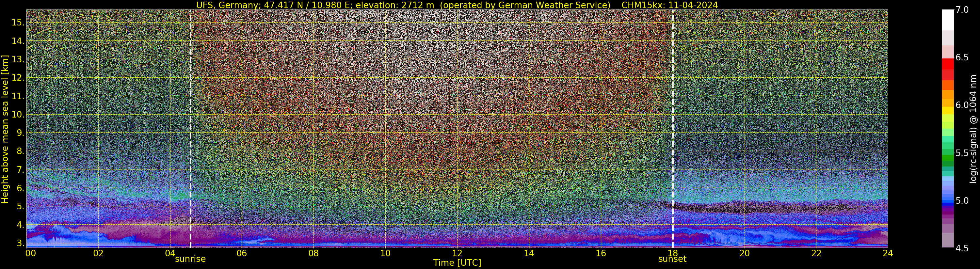The width and height of the screenshot is (980, 269).
Task: Click the height tick label 11.
Action: [x=18, y=96]
